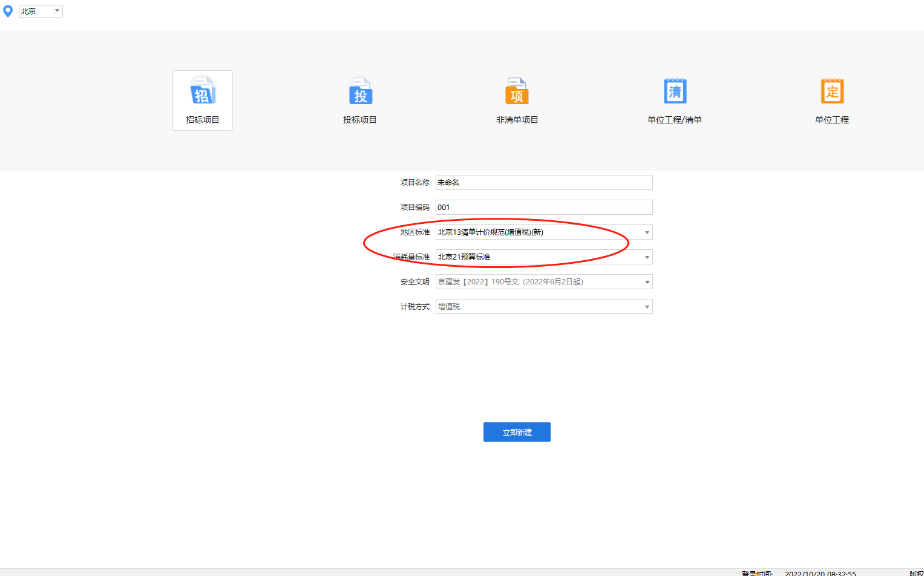Click the 立即新建 button
The height and width of the screenshot is (576, 924).
517,432
